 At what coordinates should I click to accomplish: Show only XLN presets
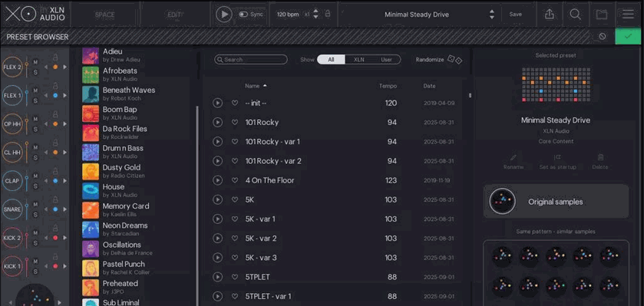click(x=359, y=60)
